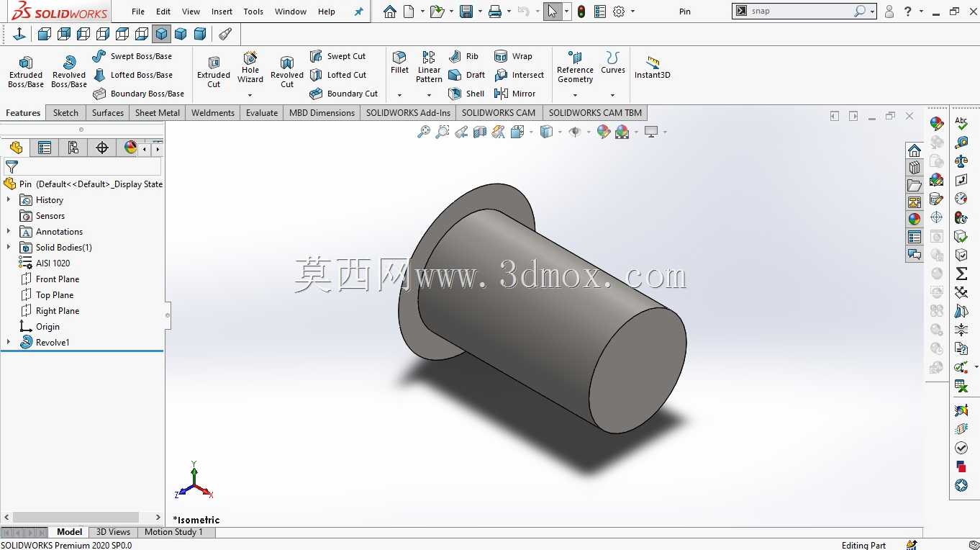Click the Mirror tool
Viewport: 980px width, 550px height.
point(514,94)
